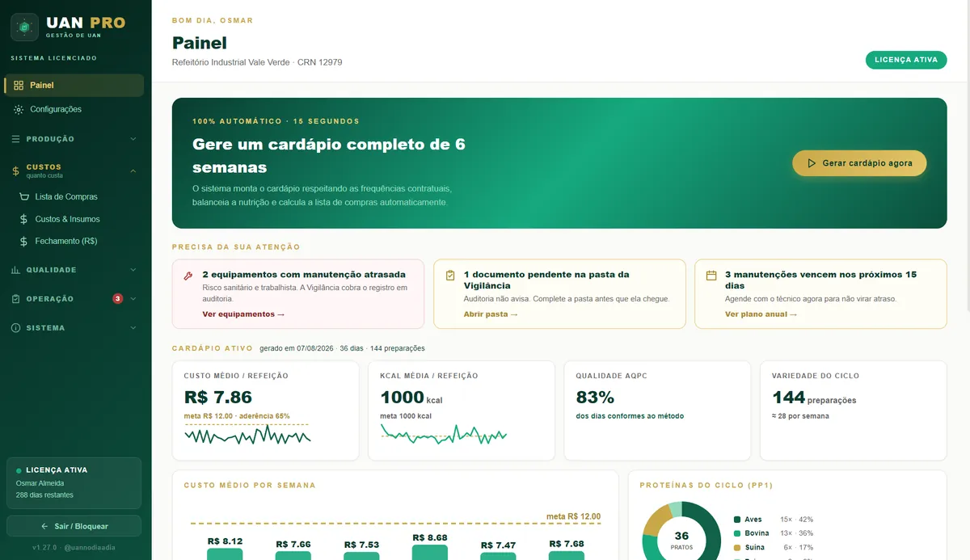Image resolution: width=970 pixels, height=560 pixels.
Task: Click the Painel grid icon
Action: coord(19,86)
